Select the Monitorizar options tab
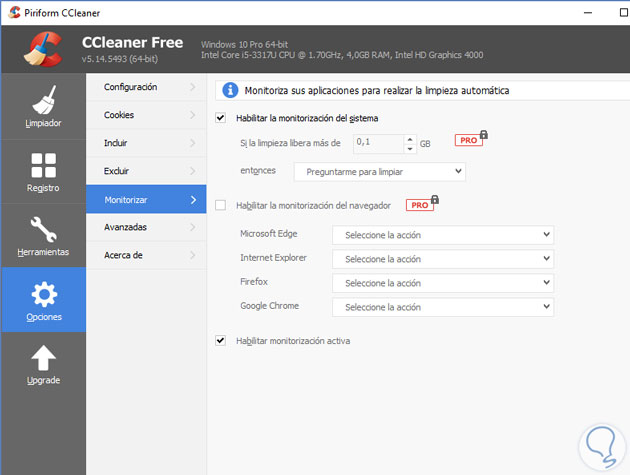The image size is (630, 475). tap(146, 199)
